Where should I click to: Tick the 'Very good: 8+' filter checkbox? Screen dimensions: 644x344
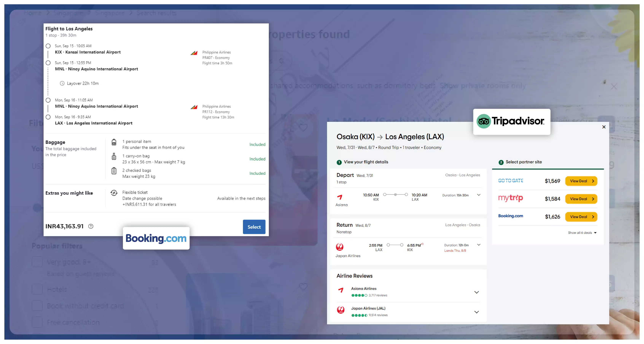tap(37, 262)
